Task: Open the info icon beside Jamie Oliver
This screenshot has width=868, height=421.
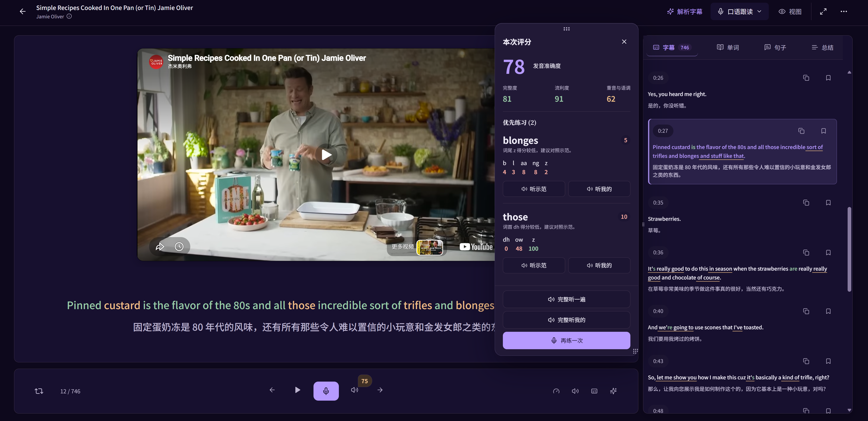Action: [x=69, y=16]
